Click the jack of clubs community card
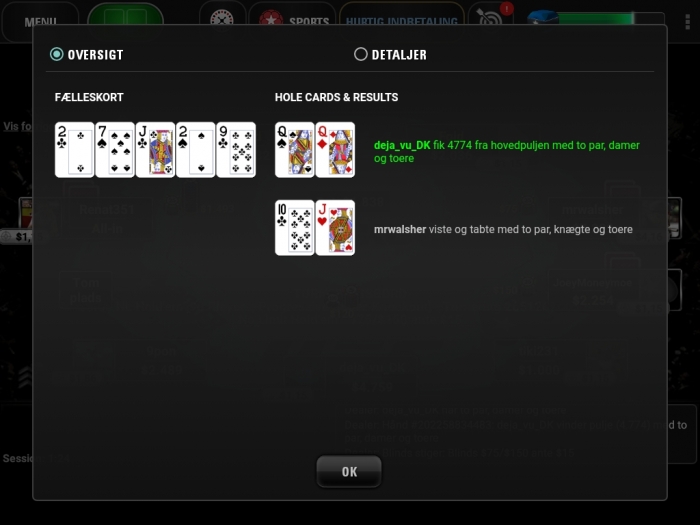 tap(155, 150)
